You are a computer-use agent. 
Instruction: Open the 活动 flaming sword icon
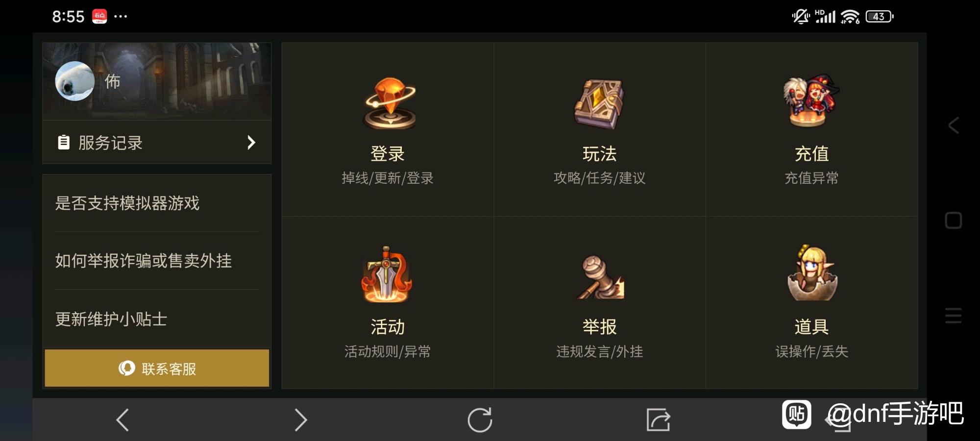(387, 275)
